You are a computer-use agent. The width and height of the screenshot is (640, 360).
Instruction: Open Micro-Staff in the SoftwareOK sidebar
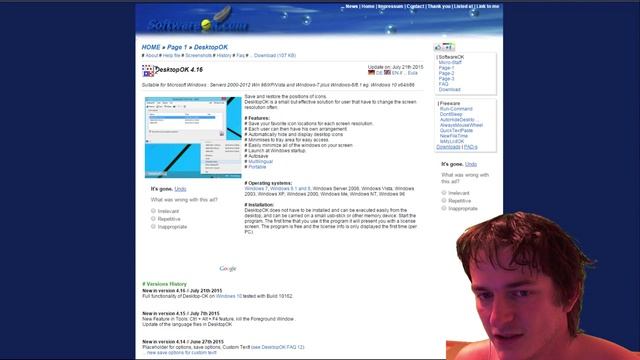[x=450, y=62]
